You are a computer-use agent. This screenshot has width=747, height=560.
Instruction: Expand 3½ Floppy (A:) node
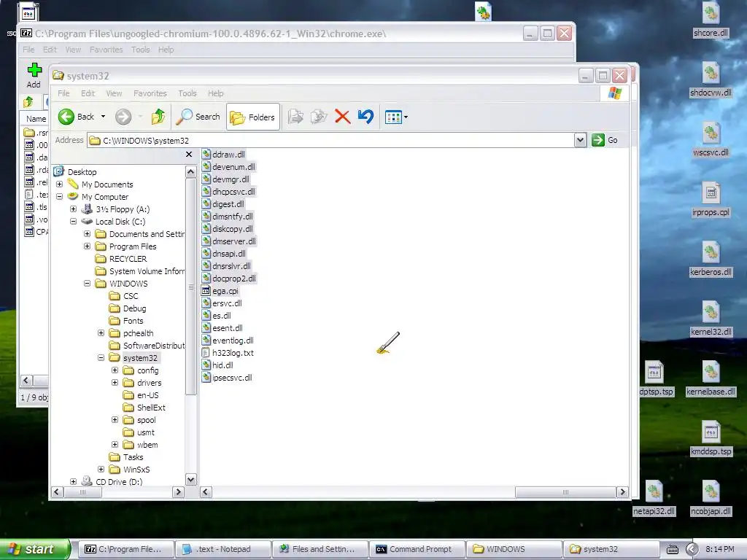(74, 209)
